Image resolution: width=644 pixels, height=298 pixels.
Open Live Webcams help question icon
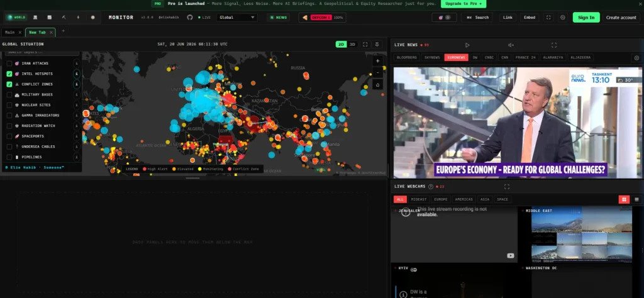430,186
